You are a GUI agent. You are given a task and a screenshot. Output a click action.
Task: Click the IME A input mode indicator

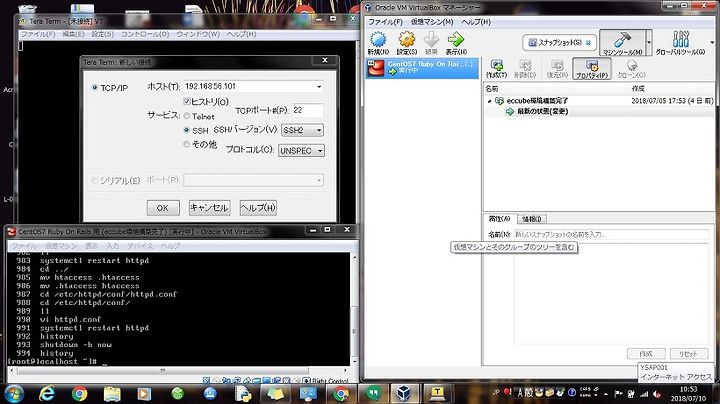(520, 393)
